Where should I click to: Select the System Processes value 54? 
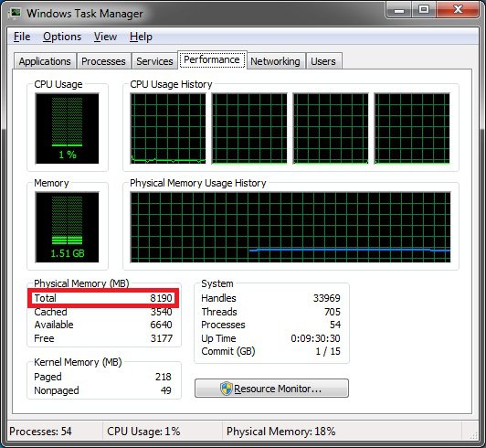tap(335, 325)
